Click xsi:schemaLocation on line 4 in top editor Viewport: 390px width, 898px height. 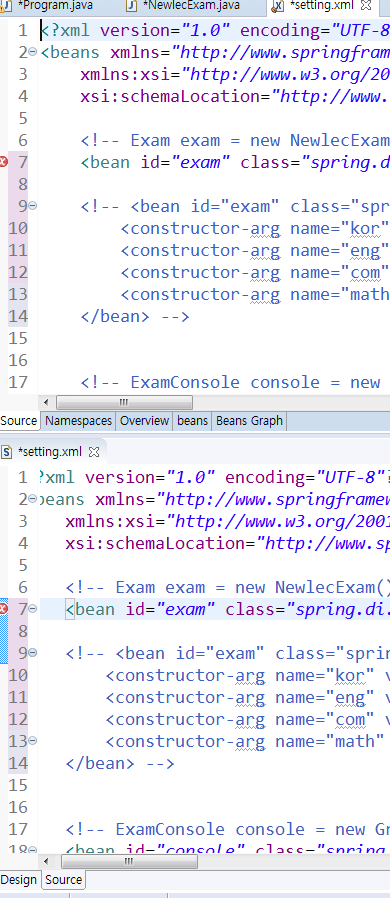click(235, 96)
